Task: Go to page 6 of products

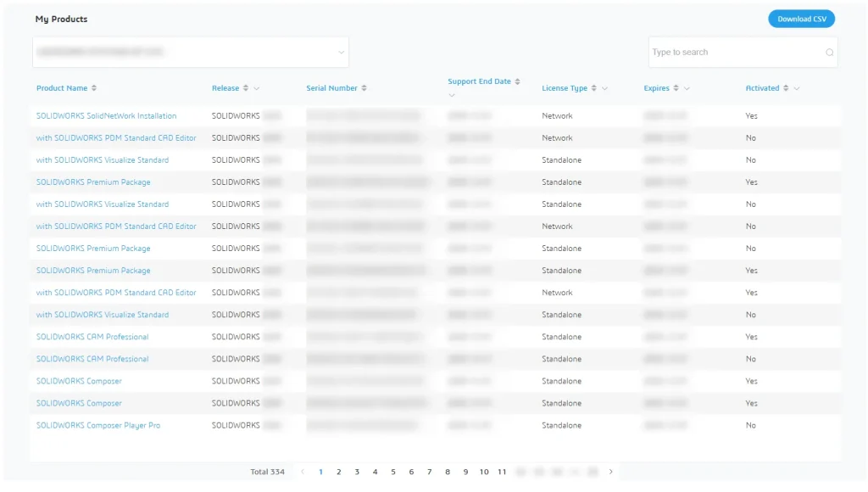Action: tap(411, 472)
